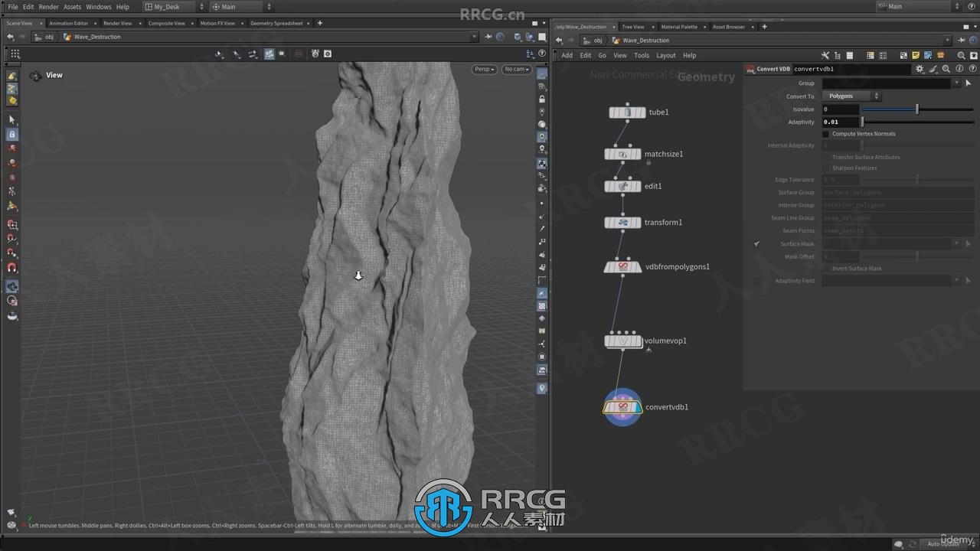This screenshot has width=980, height=551.
Task: Toggle the Surface Mask enable checkmark
Action: 756,244
